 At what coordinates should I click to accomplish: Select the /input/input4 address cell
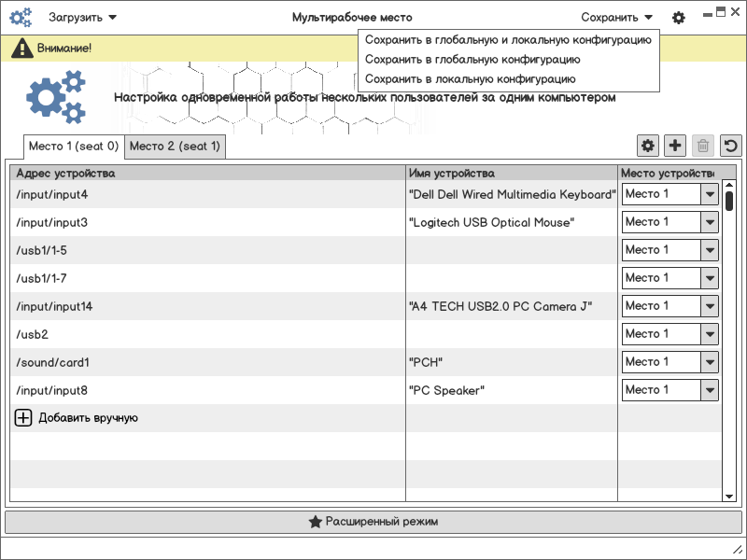click(x=207, y=194)
